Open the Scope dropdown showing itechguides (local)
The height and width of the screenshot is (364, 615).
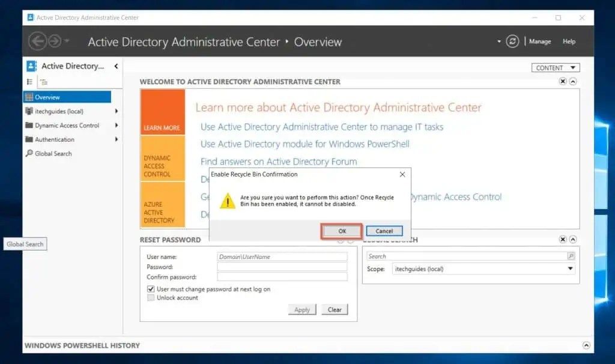(x=483, y=269)
